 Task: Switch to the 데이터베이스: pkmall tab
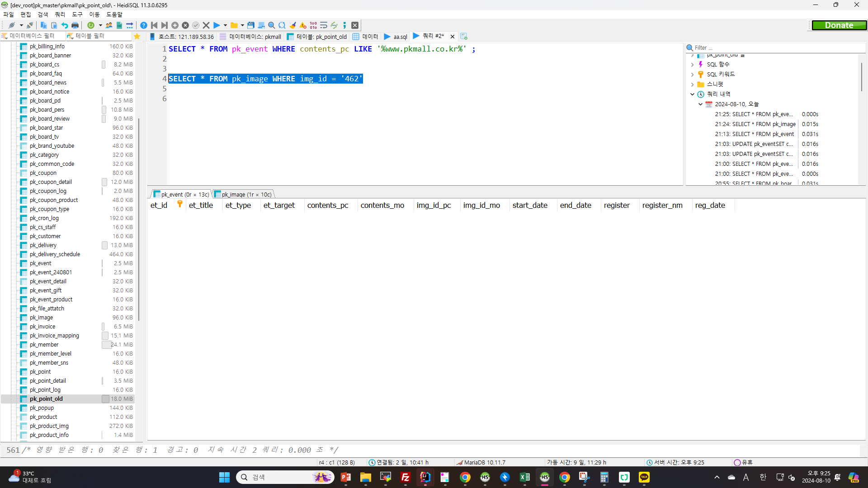250,37
